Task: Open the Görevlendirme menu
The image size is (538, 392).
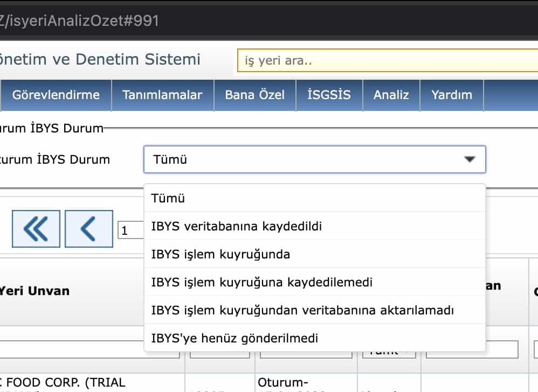Action: pyautogui.click(x=56, y=95)
